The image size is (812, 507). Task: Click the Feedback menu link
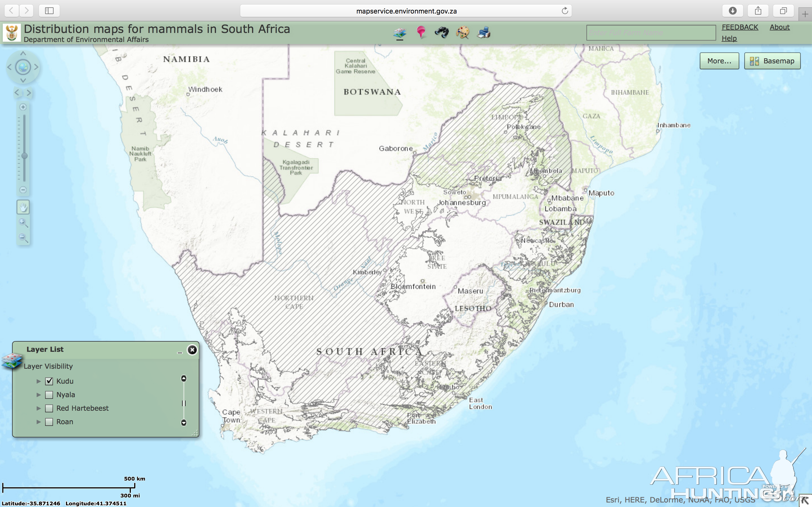(740, 26)
